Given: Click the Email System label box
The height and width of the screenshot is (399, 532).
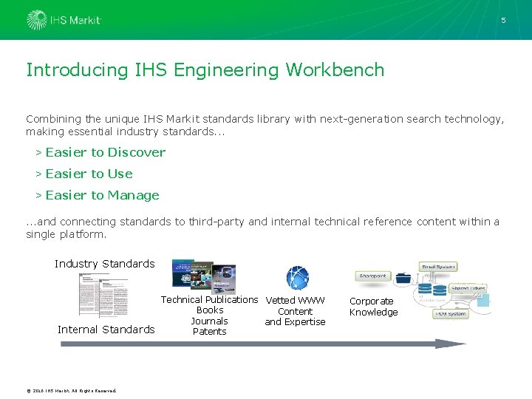Looking at the screenshot, I should pyautogui.click(x=438, y=267).
